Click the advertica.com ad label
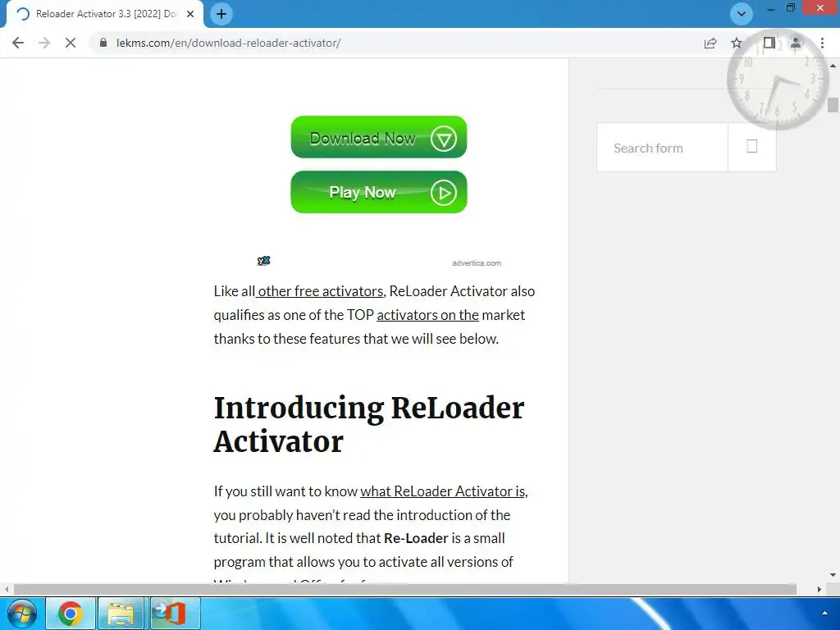840x630 pixels. click(477, 263)
